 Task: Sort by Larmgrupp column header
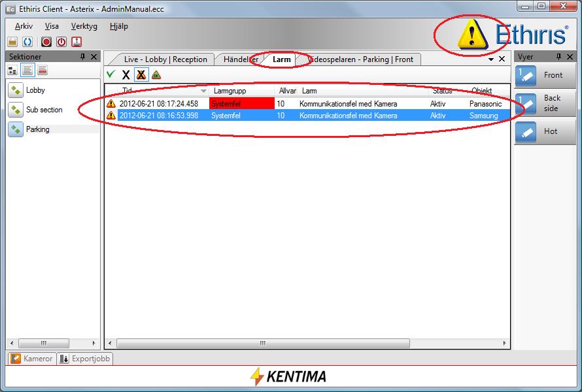point(242,91)
